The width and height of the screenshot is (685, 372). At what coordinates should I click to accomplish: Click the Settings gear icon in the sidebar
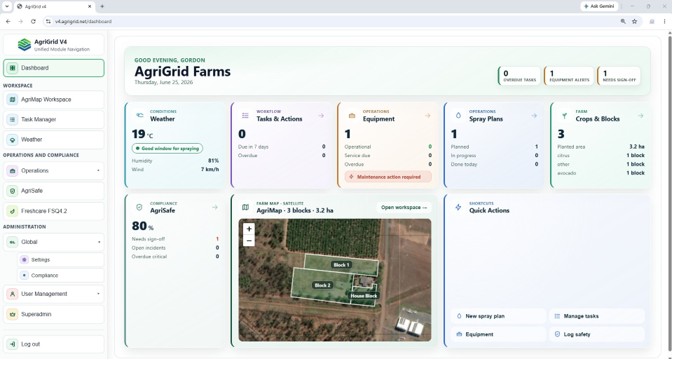tap(24, 260)
